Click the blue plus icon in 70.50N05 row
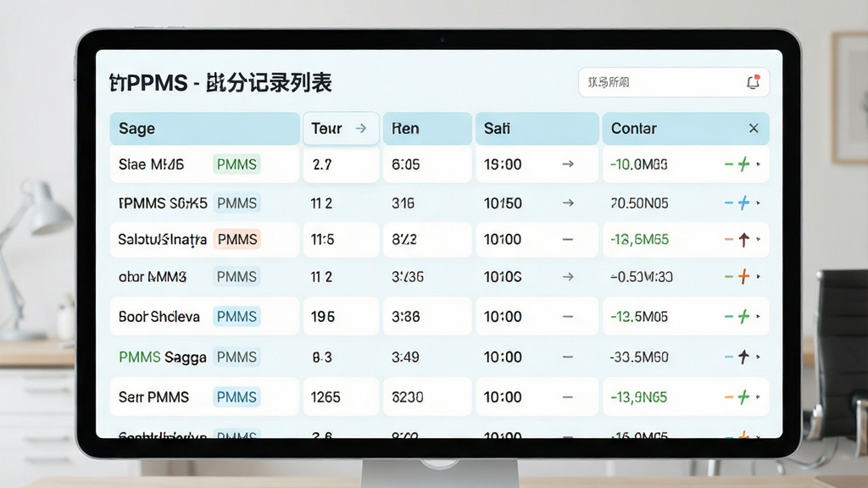The width and height of the screenshot is (868, 488). pos(744,203)
